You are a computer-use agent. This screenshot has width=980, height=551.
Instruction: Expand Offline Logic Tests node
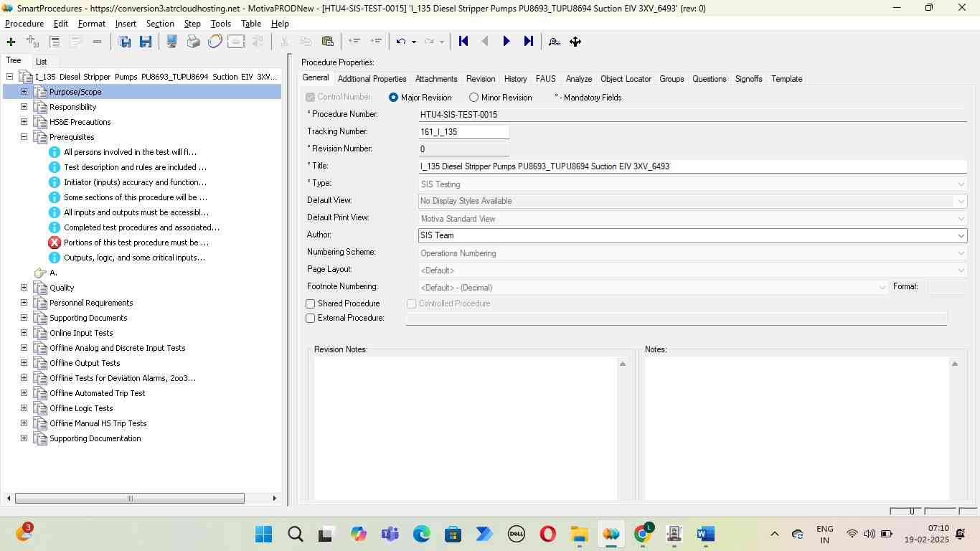[24, 408]
